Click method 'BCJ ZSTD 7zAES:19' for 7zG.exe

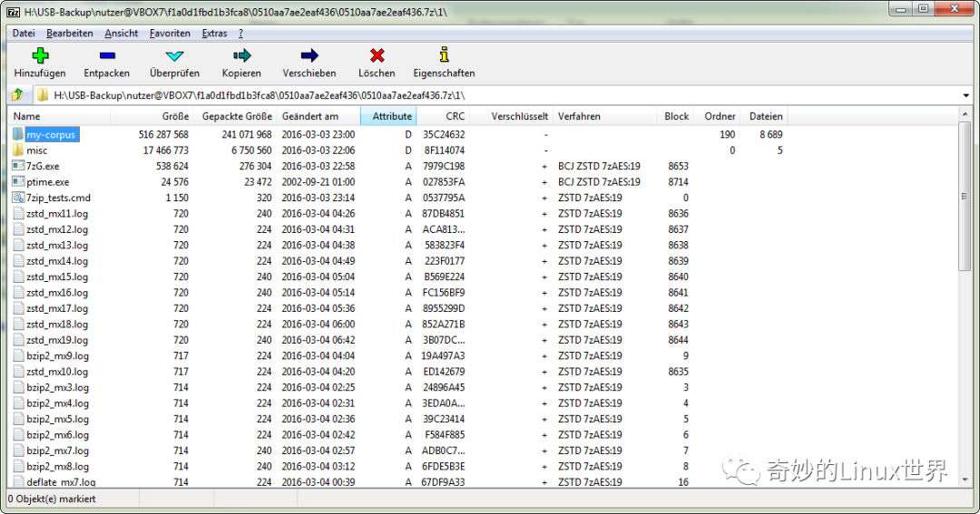(599, 166)
